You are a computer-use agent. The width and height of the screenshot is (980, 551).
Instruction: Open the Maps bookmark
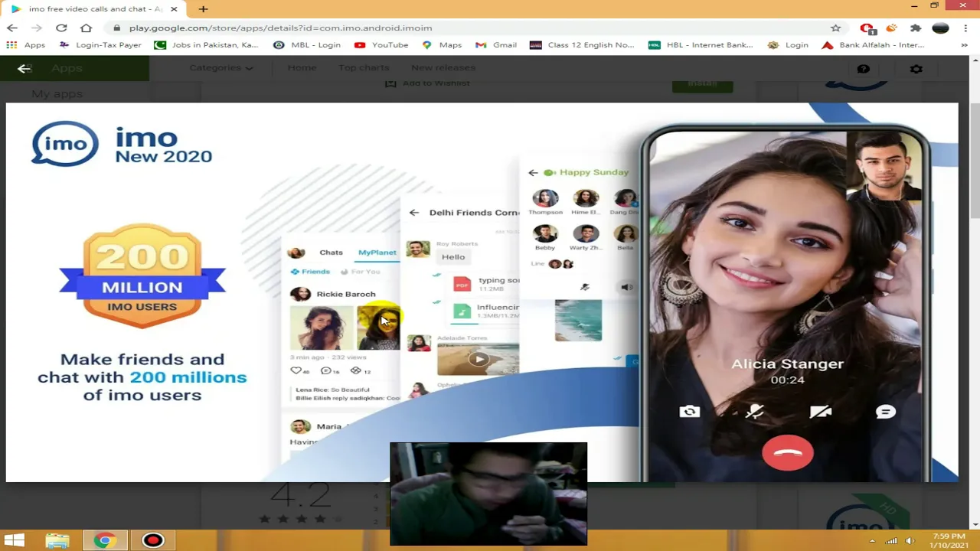point(442,45)
